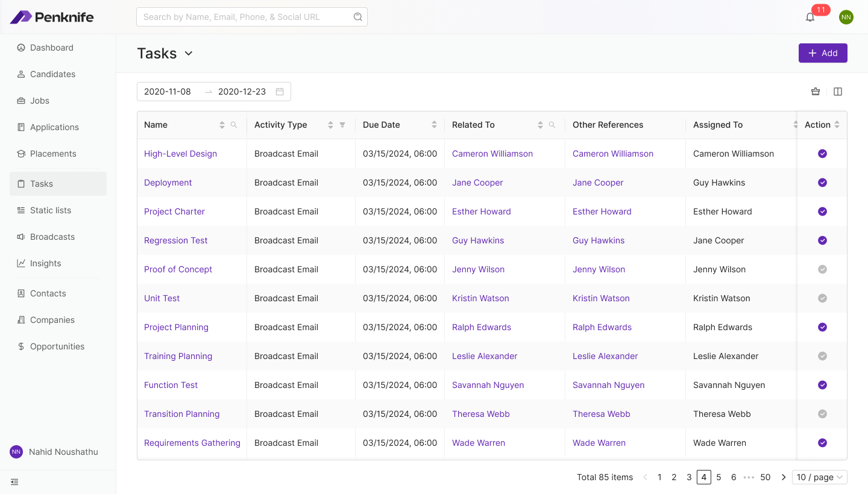This screenshot has width=868, height=494.
Task: Open the Dashboard sidebar item
Action: coord(58,48)
